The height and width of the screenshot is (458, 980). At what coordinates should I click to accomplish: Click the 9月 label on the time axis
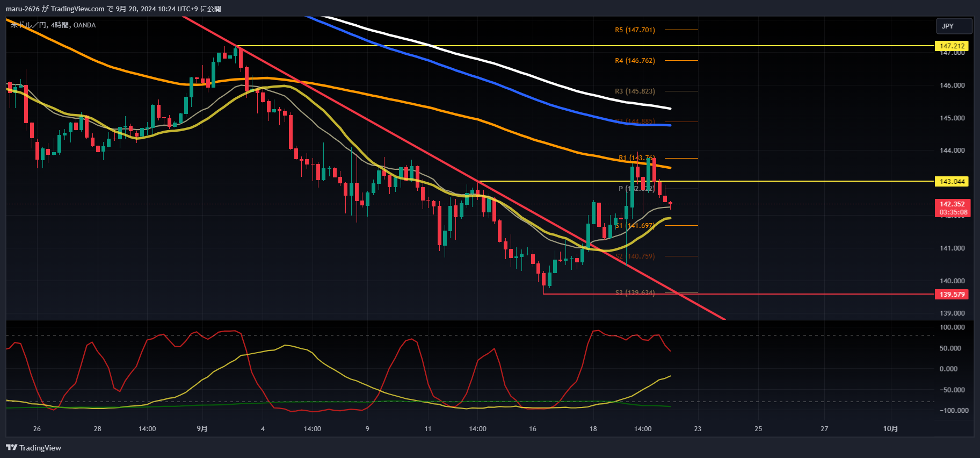[202, 429]
